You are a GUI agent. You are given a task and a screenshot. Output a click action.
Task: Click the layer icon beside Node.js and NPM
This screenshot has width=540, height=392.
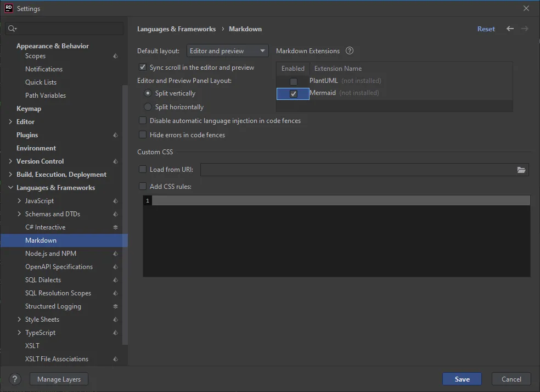(x=115, y=254)
